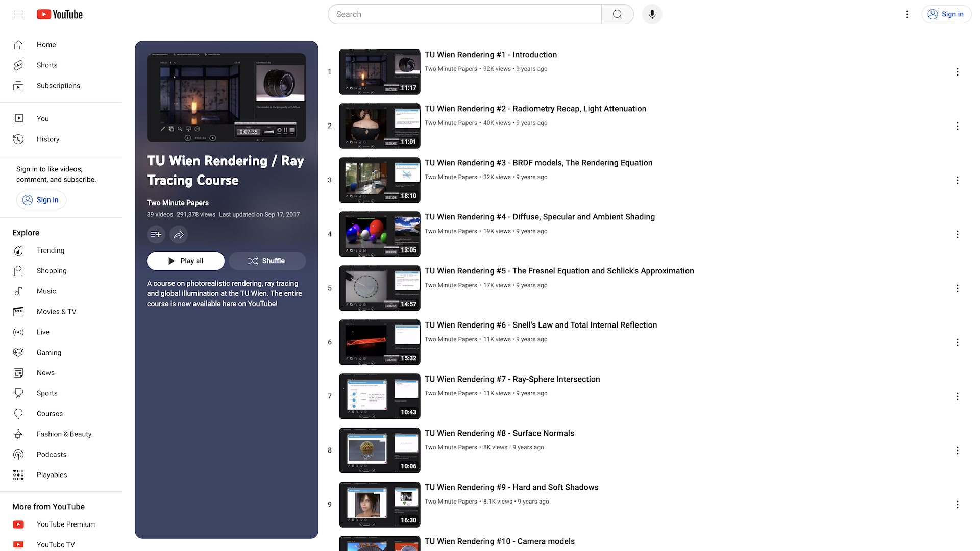Open the You section
Viewport: 980px width, 551px height.
61,119
